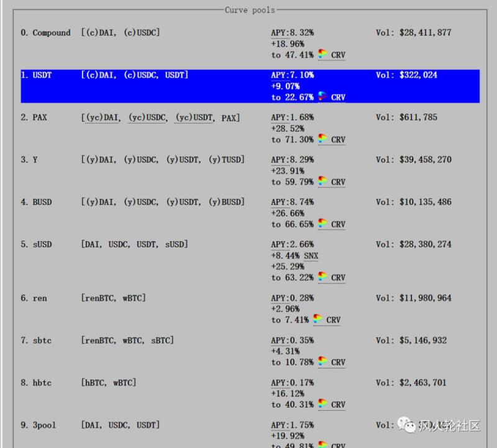
Task: Click the [(c)DAI, (c)USDC] token list
Action: (x=121, y=33)
